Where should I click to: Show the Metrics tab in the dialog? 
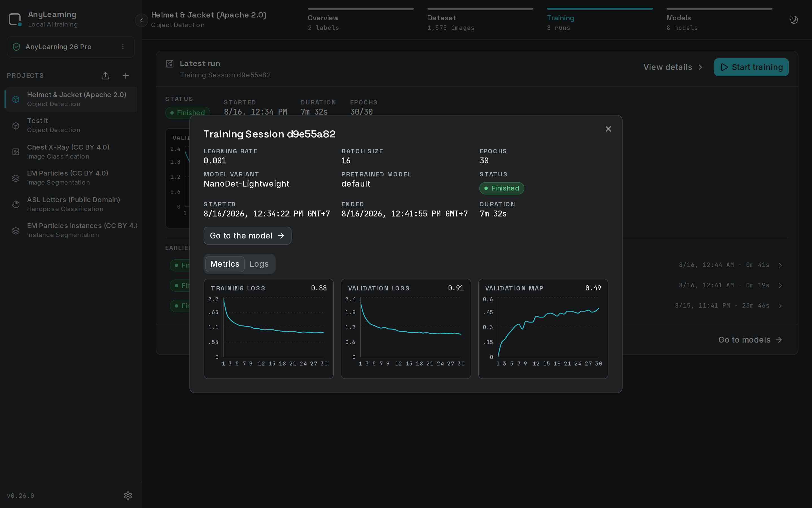coord(225,264)
